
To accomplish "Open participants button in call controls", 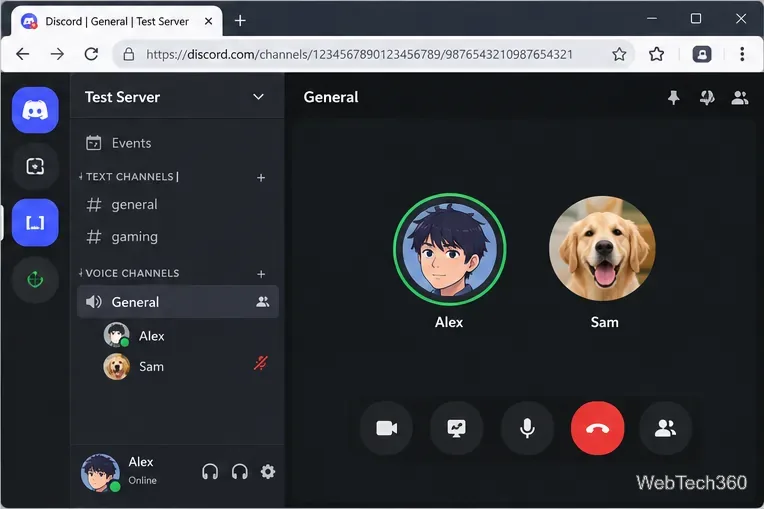I will click(x=665, y=428).
